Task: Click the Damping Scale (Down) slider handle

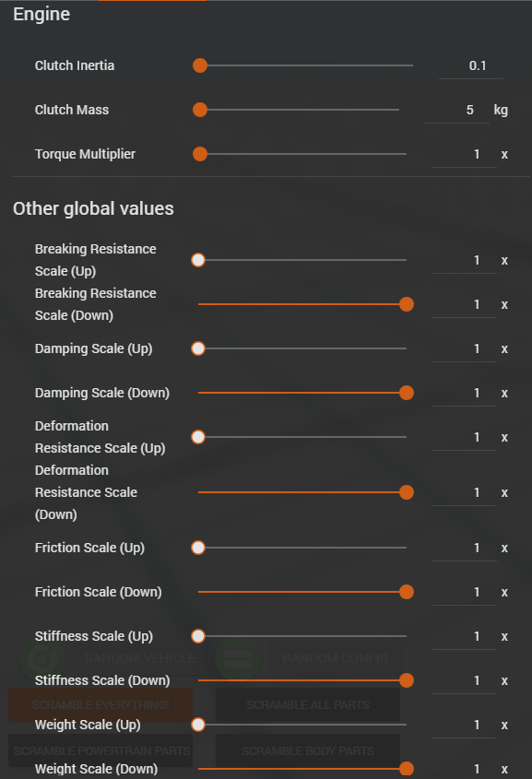Action: click(x=407, y=393)
